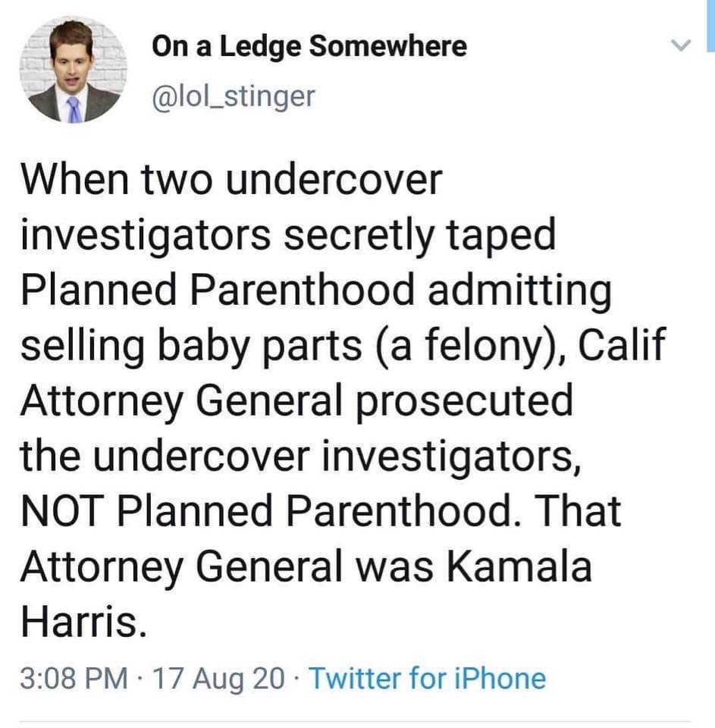The width and height of the screenshot is (715, 728).
Task: Click the text Attorney General prosecuted
Action: click(295, 401)
